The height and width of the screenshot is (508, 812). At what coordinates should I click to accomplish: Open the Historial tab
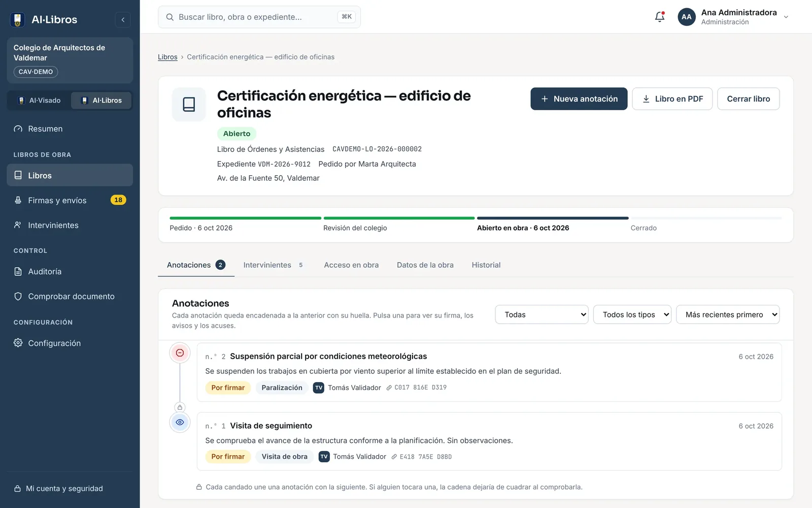point(486,265)
